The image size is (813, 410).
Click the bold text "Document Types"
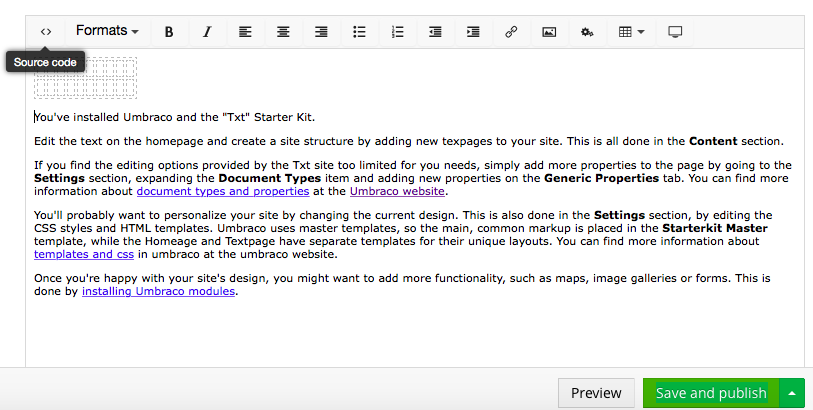pos(270,178)
